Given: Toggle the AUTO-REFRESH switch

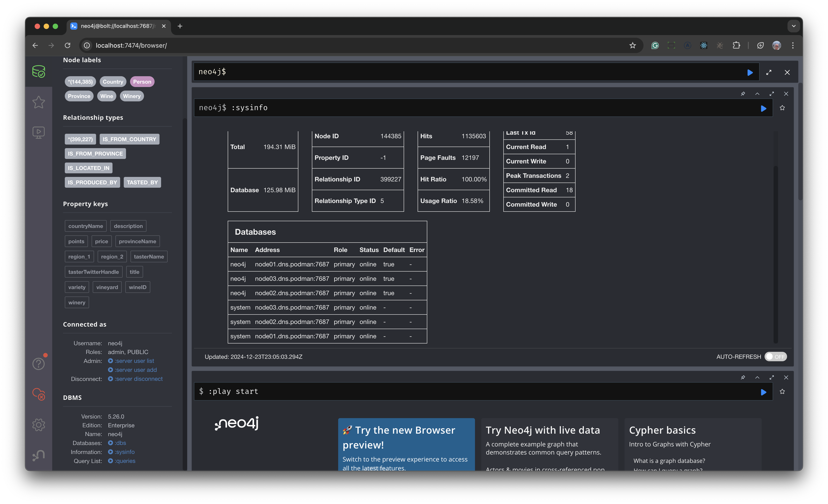Looking at the screenshot, I should tap(775, 357).
